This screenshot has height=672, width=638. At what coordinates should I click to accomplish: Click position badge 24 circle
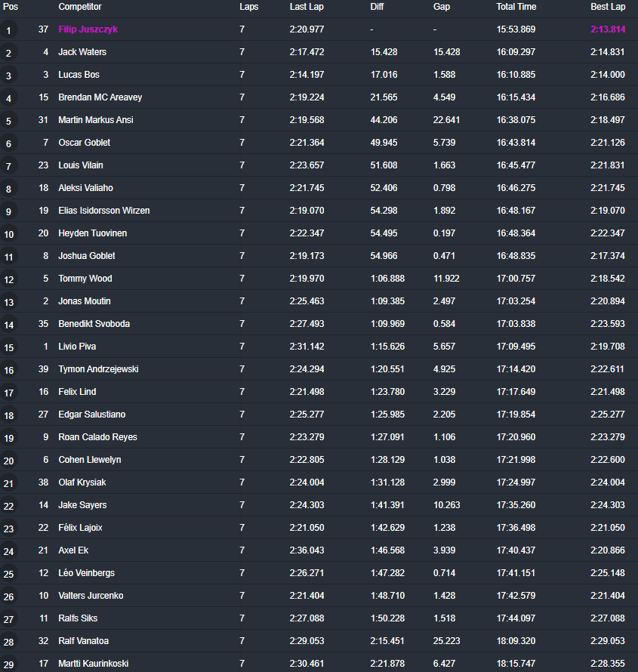(8, 552)
